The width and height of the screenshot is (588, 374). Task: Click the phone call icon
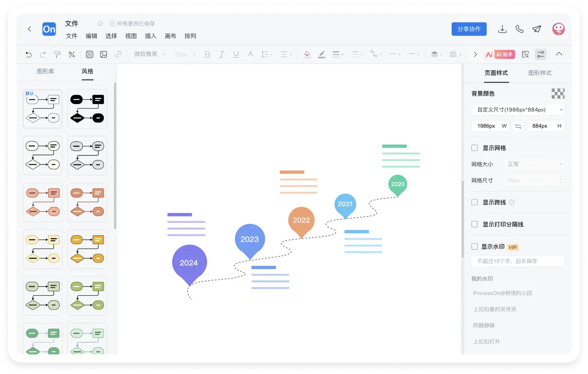point(519,29)
